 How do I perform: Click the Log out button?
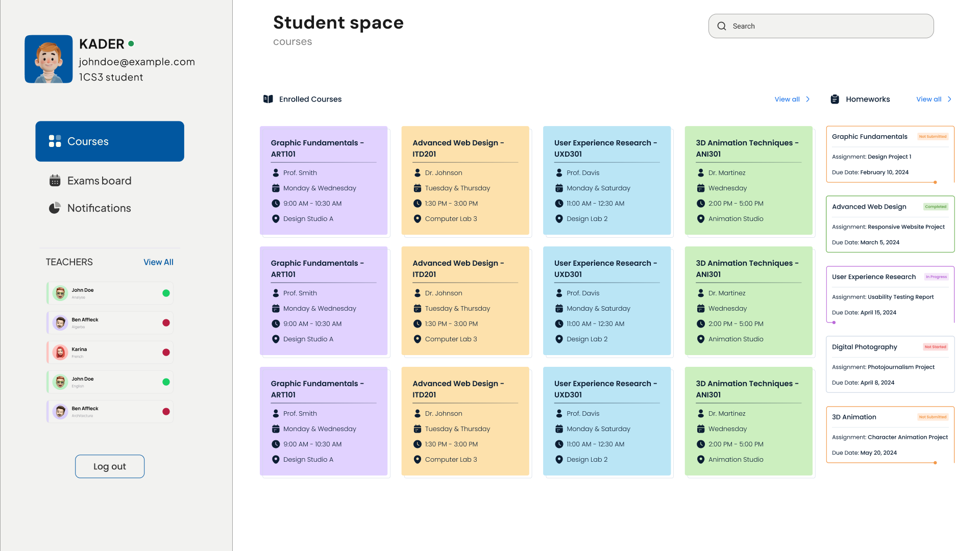pyautogui.click(x=109, y=466)
